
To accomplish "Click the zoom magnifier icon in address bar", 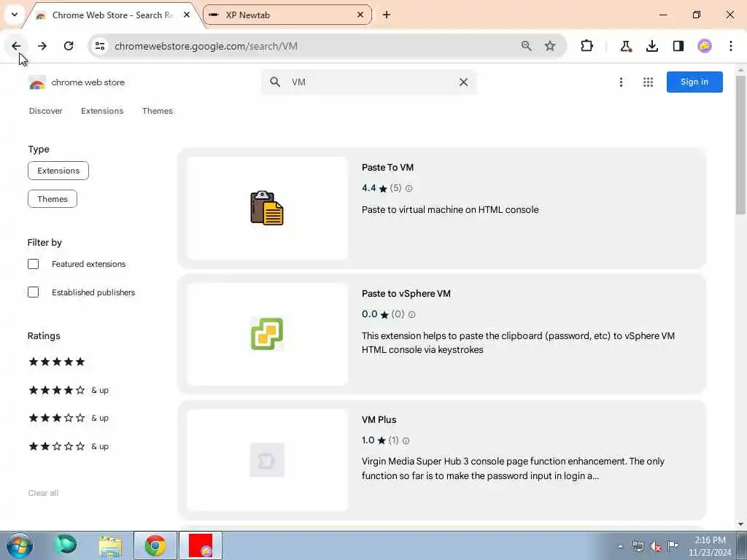I will pyautogui.click(x=527, y=46).
